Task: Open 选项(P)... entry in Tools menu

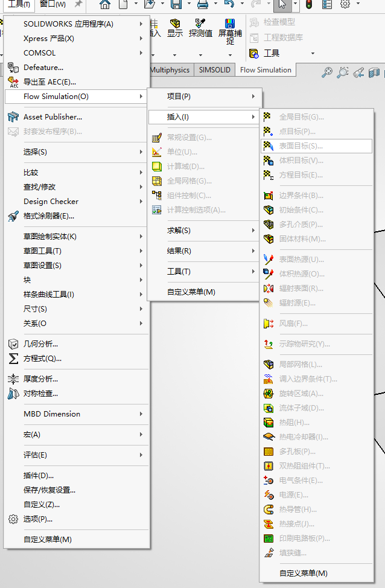Action: 76,519
